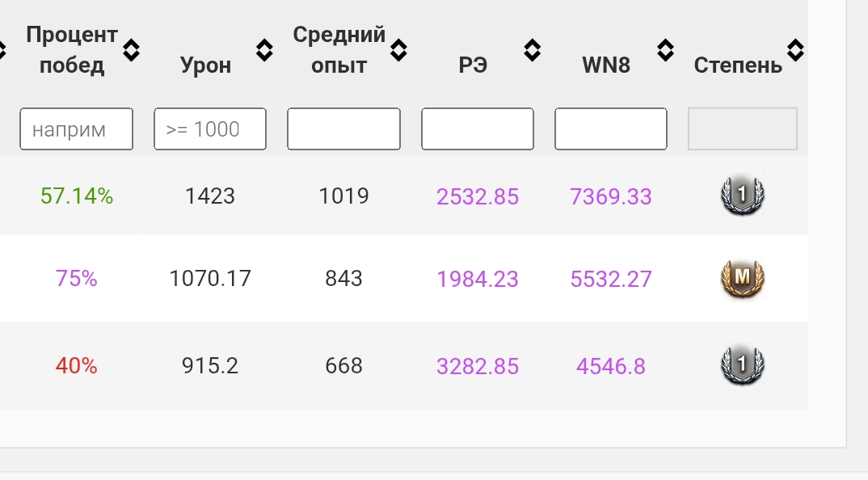This screenshot has width=868, height=480.
Task: Click the Средний опыт filter box
Action: [343, 129]
